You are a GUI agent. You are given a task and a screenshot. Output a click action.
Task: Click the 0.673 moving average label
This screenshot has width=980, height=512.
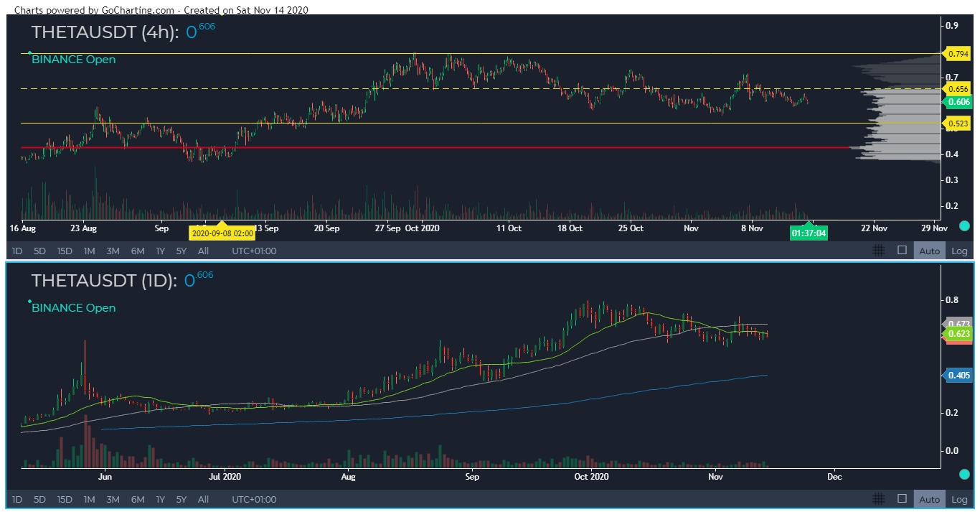point(957,324)
